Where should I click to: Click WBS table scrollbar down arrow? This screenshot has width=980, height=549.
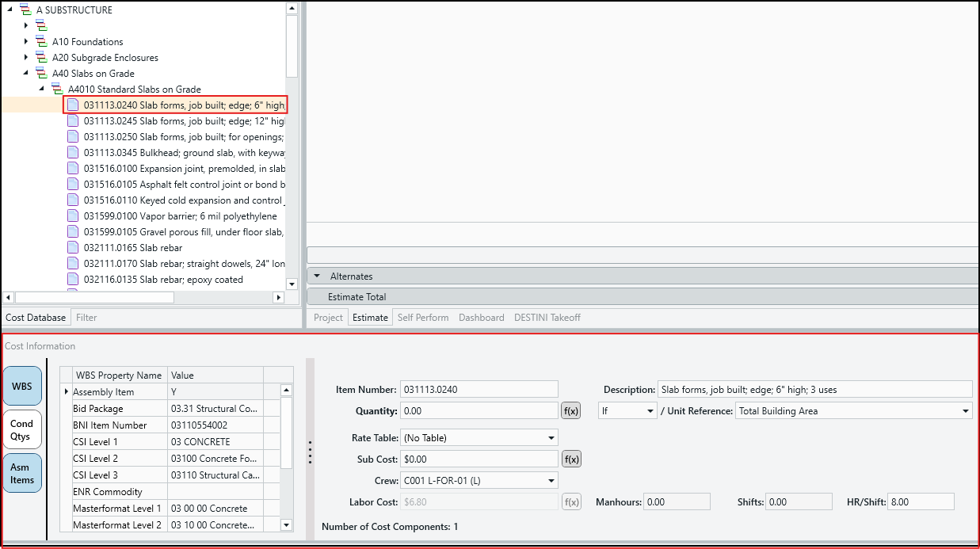point(286,524)
